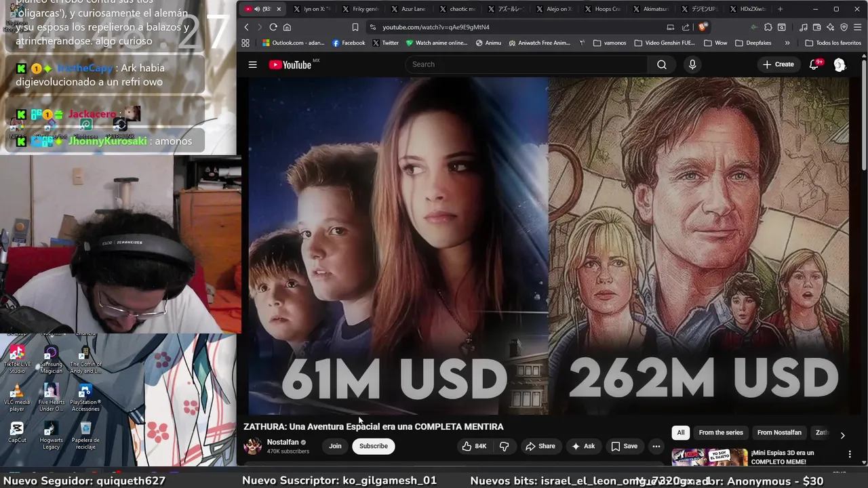Show hidden bookmarks overflow chevron
The height and width of the screenshot is (488, 868).
(787, 43)
